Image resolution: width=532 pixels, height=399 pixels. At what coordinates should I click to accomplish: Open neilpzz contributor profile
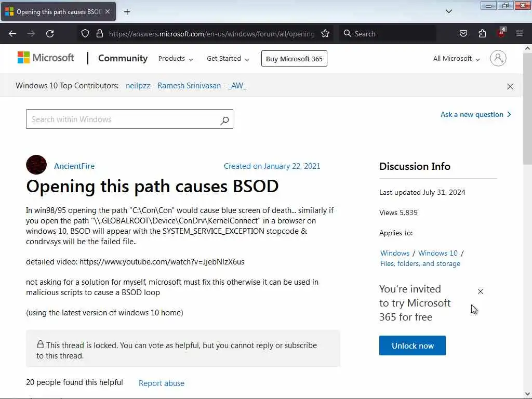coord(138,86)
